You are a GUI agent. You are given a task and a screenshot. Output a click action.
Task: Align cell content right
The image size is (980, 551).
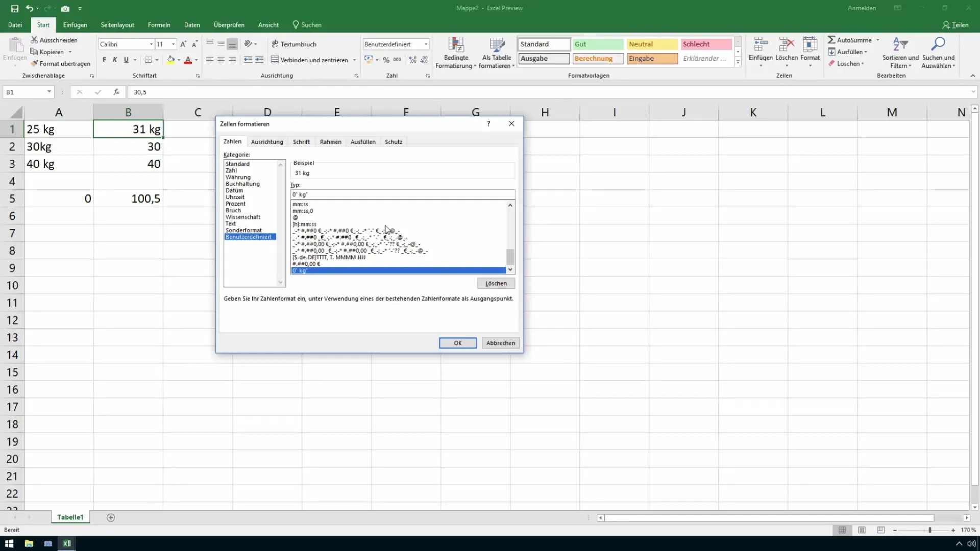point(232,60)
